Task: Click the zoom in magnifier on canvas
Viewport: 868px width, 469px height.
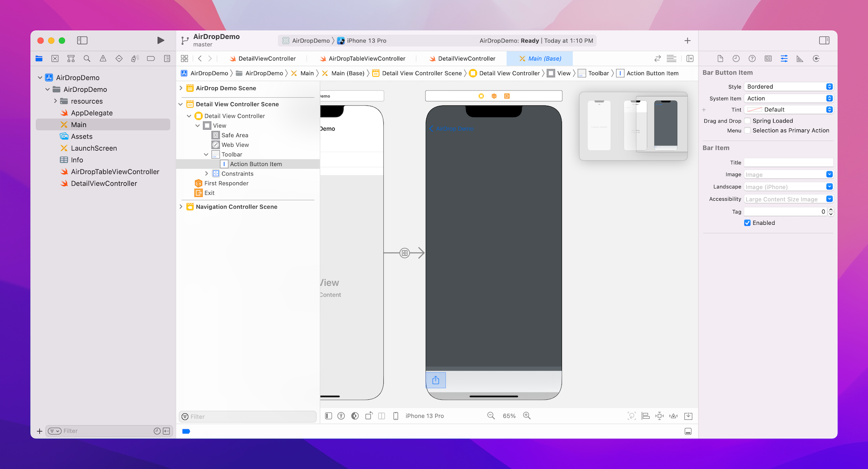Action: (x=527, y=416)
